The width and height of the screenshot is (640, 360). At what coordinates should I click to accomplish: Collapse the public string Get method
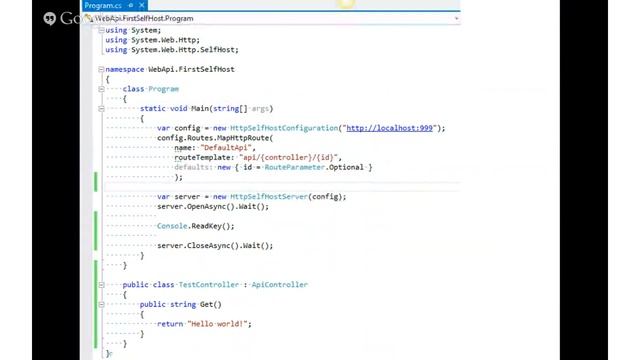101,304
